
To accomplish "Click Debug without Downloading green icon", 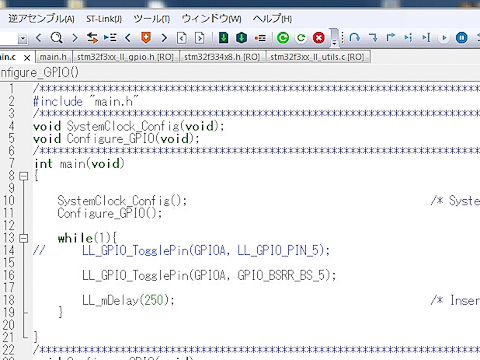I will click(x=301, y=38).
